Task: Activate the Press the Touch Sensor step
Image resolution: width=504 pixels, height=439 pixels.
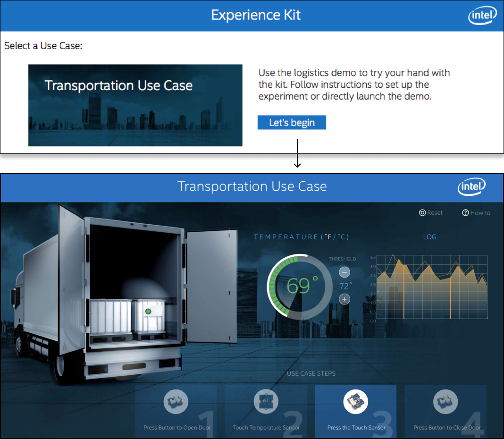Action: [x=355, y=411]
